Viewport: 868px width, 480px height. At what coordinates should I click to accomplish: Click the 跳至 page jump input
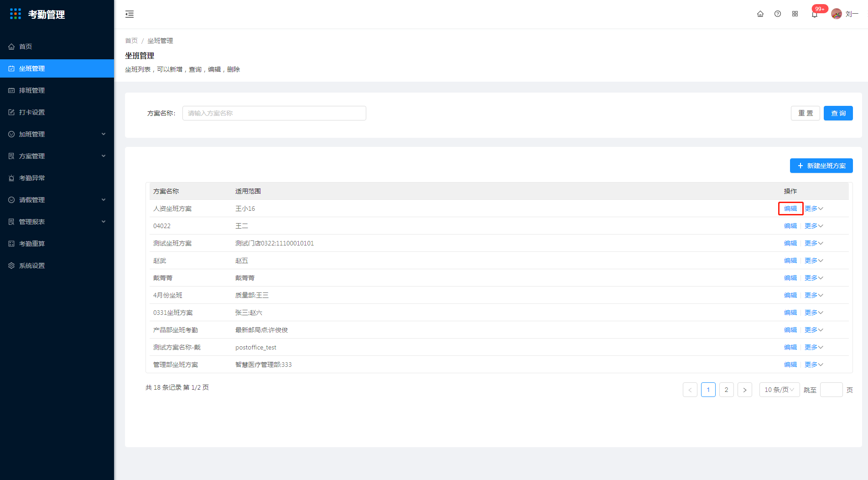pos(831,390)
